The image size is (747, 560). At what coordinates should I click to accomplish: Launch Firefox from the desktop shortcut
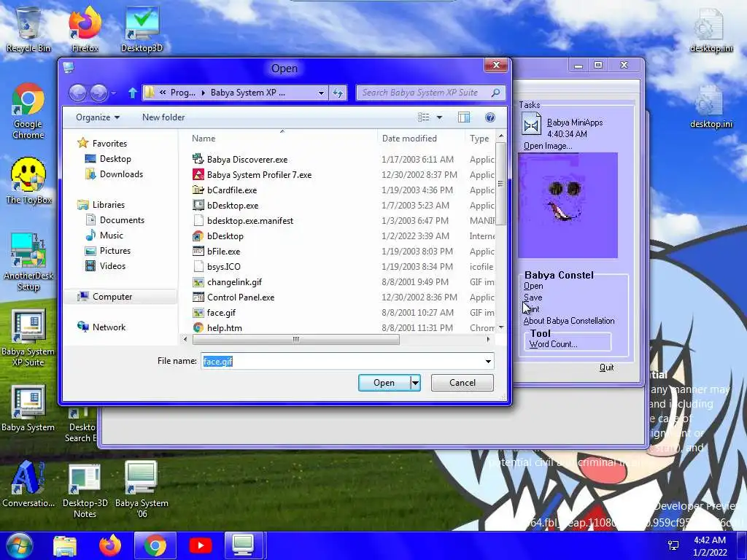coord(85,29)
